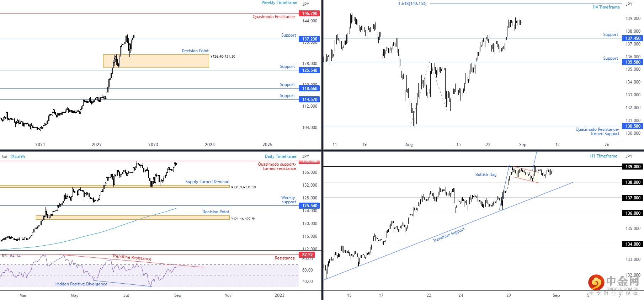
Task: Click the ¥121.16-122.51 zone text
Action: pyautogui.click(x=243, y=219)
